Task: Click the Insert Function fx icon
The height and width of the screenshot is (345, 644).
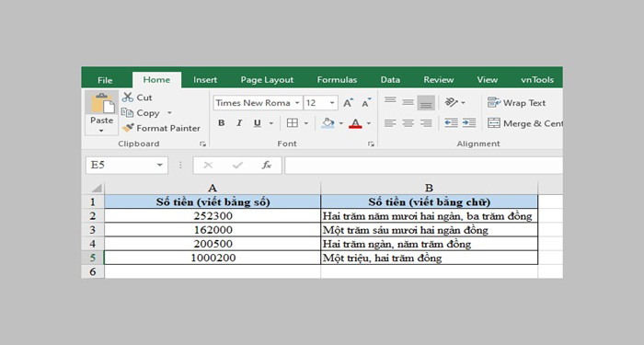Action: point(267,165)
